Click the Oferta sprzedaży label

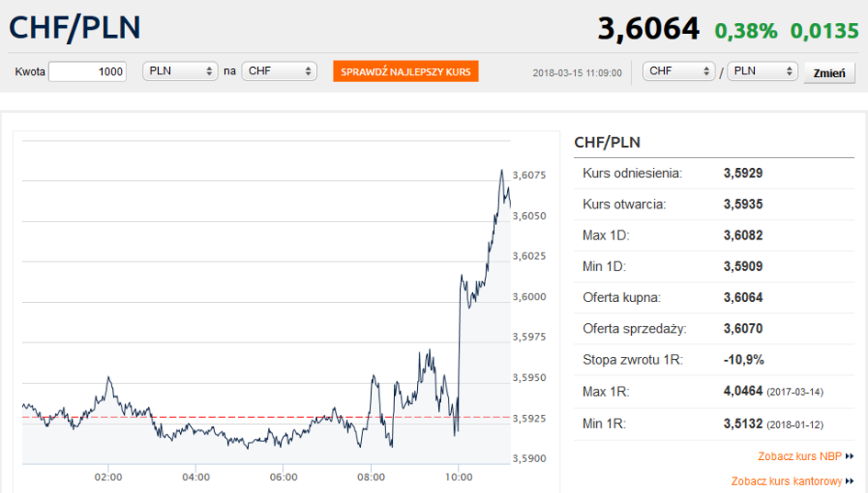coord(635,329)
